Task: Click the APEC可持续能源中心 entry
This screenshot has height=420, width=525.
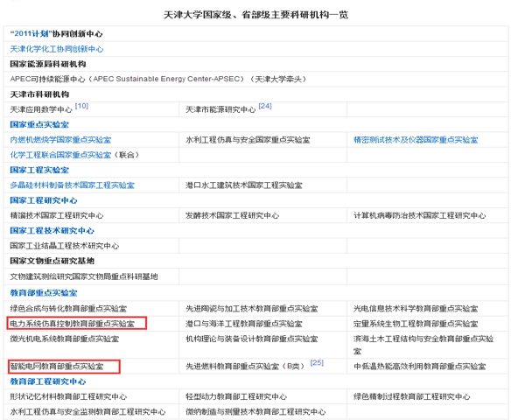Action: (x=158, y=79)
